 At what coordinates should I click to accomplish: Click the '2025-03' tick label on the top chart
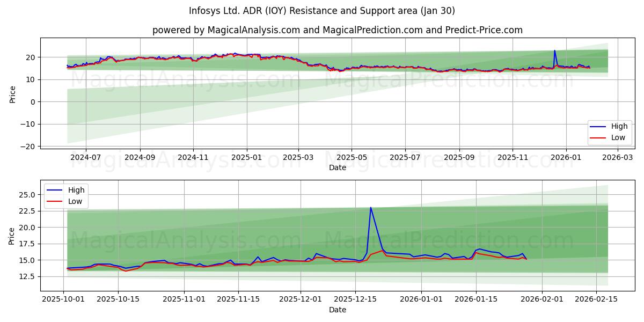click(x=299, y=158)
